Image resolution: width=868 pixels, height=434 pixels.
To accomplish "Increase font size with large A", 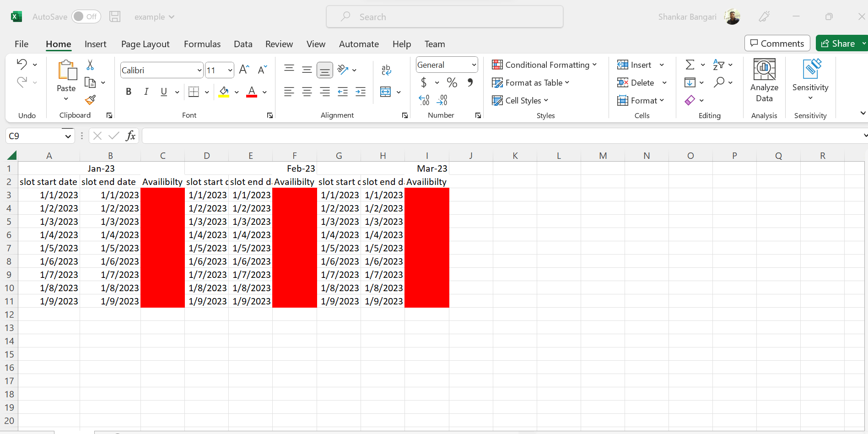I will click(x=244, y=70).
